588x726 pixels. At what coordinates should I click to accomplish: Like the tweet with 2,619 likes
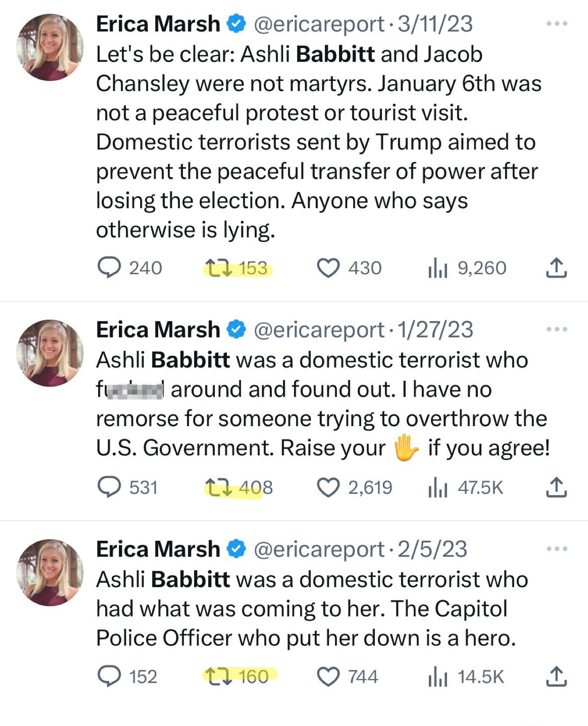(328, 488)
